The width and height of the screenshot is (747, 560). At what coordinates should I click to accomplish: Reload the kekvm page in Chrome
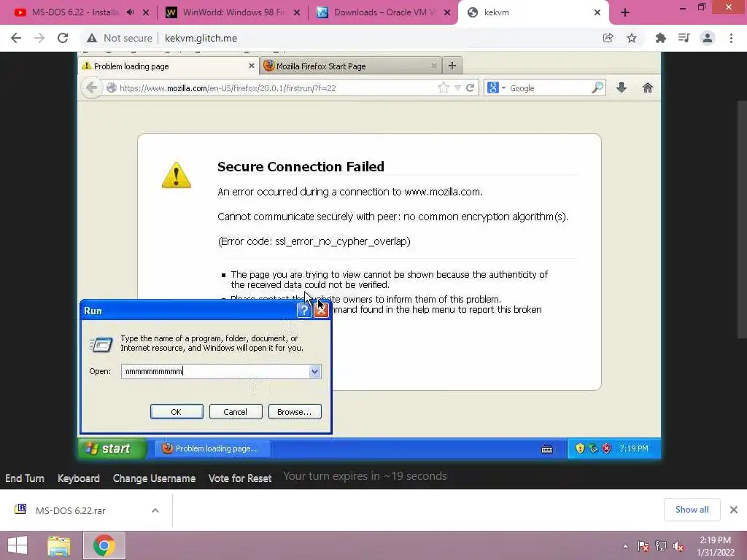point(63,38)
